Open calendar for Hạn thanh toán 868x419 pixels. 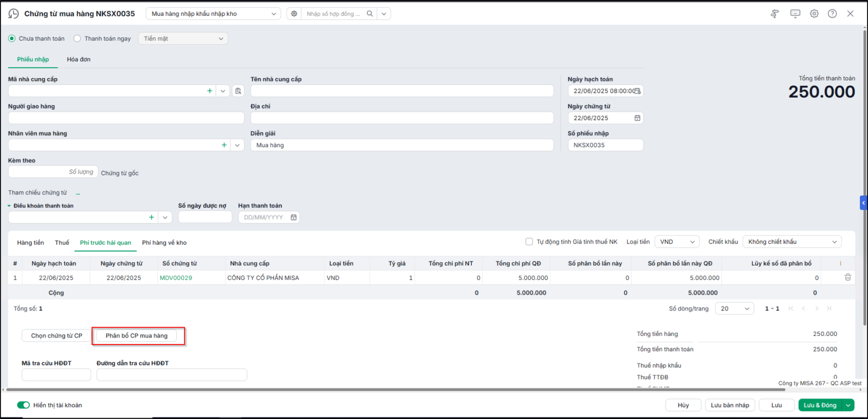pyautogui.click(x=293, y=217)
